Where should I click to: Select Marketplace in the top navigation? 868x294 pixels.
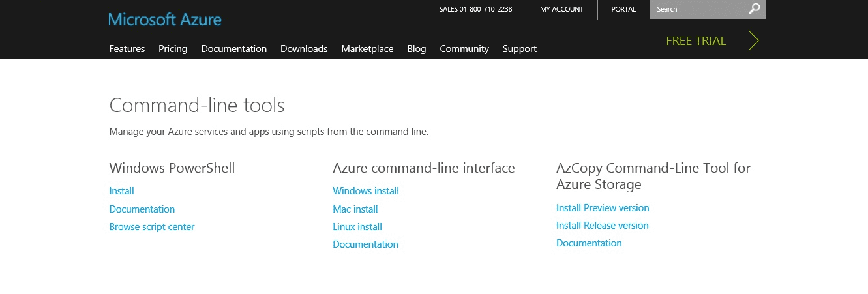tap(367, 49)
